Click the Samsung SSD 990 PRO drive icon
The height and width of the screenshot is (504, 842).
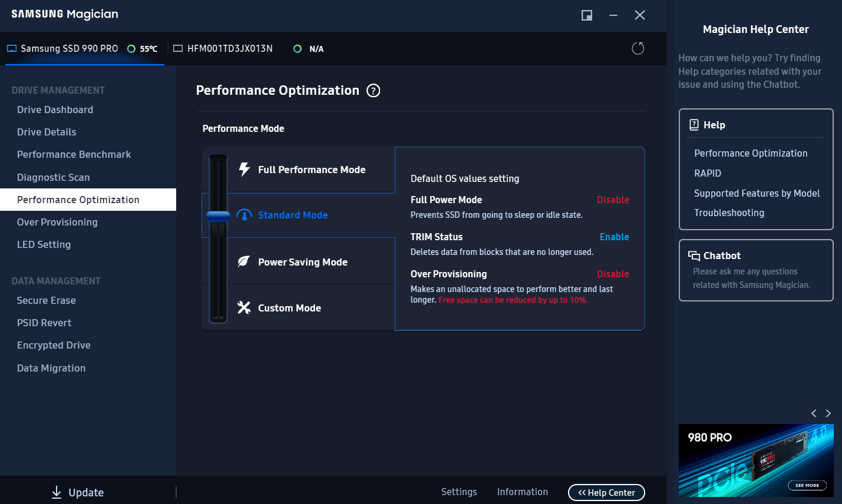click(12, 48)
